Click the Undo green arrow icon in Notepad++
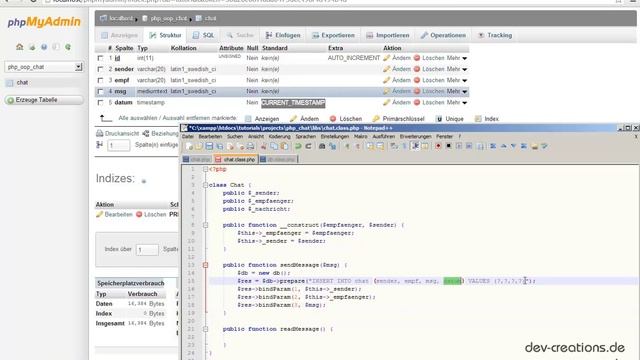This screenshot has height=360, width=640. 298,146
